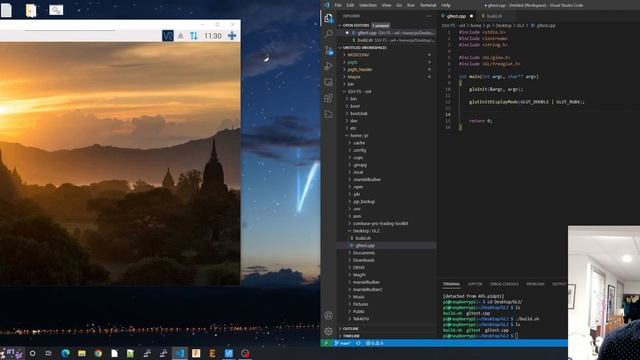The image size is (640, 360).
Task: Expand the .cache folder
Action: pos(359,143)
